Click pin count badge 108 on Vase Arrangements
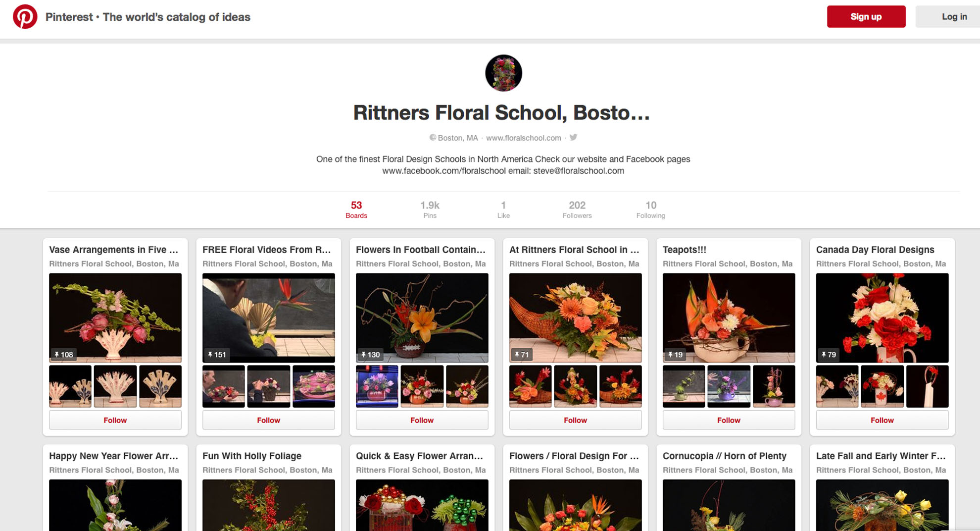The width and height of the screenshot is (980, 531). pyautogui.click(x=64, y=355)
